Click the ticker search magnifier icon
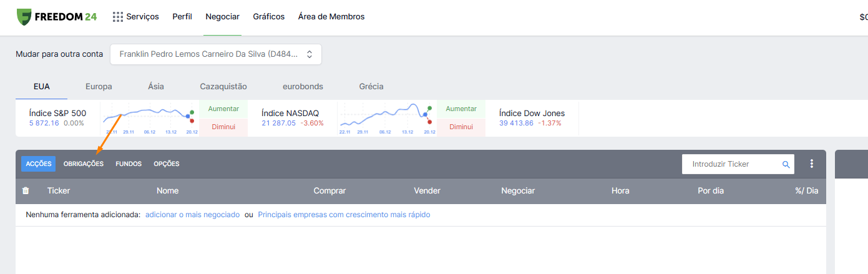 786,164
